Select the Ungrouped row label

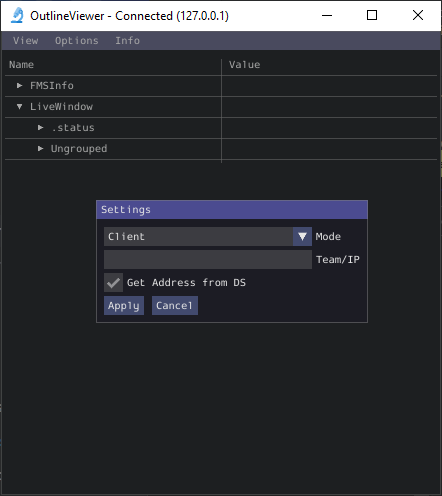click(x=79, y=149)
